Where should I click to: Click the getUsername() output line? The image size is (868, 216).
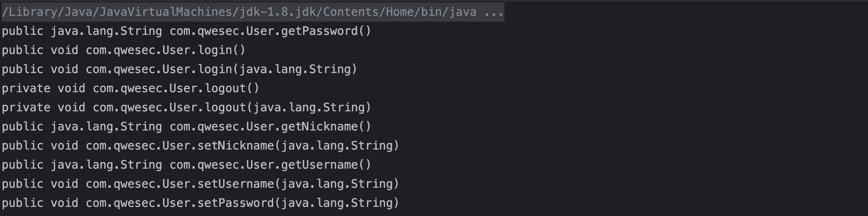[187, 165]
